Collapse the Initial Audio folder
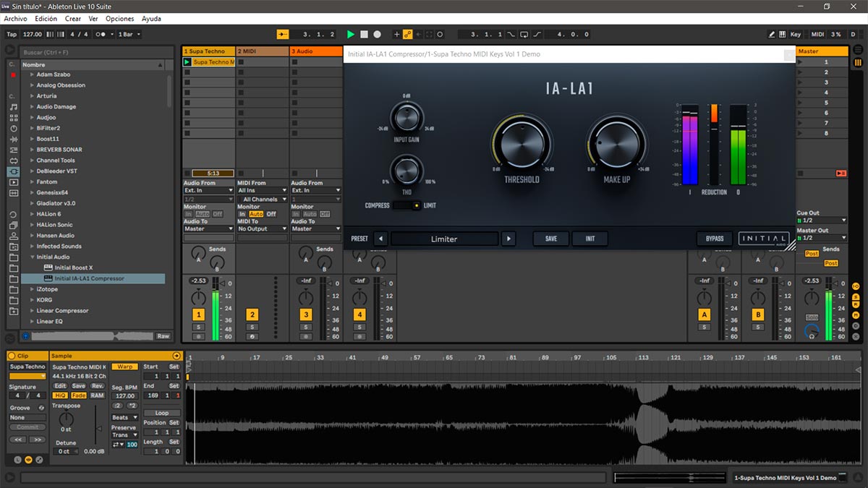868x488 pixels. (32, 257)
